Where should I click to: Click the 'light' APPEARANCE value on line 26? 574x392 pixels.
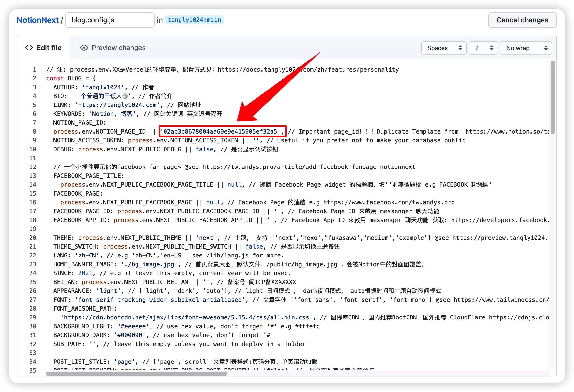tap(108, 291)
